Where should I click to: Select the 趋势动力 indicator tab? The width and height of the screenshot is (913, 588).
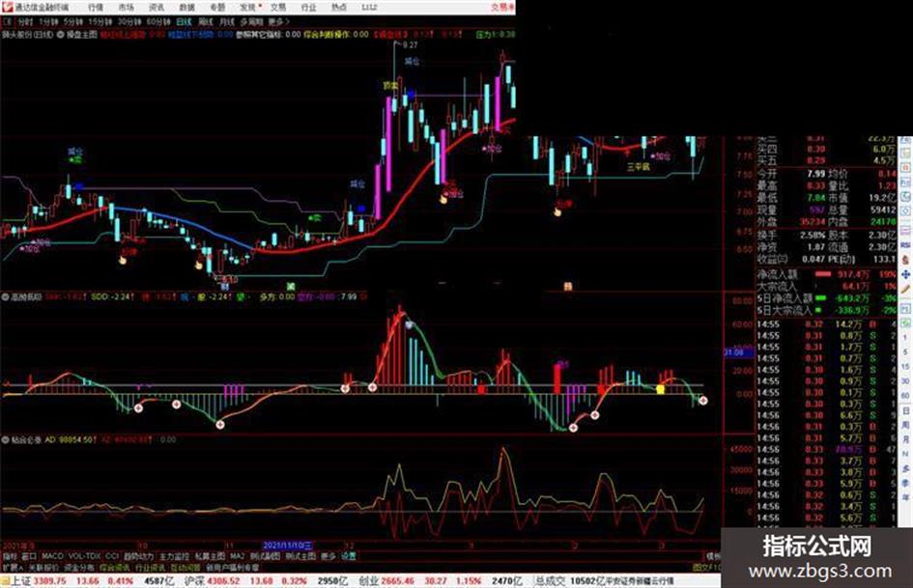pyautogui.click(x=139, y=556)
